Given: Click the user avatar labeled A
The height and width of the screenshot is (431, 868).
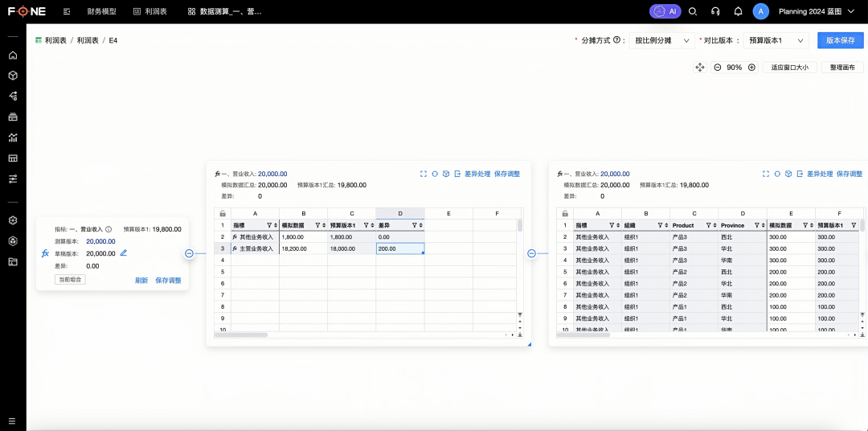Looking at the screenshot, I should pos(761,11).
